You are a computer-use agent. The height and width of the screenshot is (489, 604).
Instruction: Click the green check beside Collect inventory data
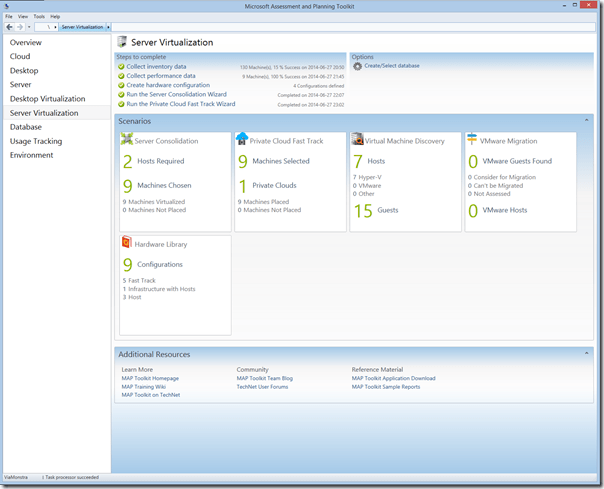coord(121,66)
